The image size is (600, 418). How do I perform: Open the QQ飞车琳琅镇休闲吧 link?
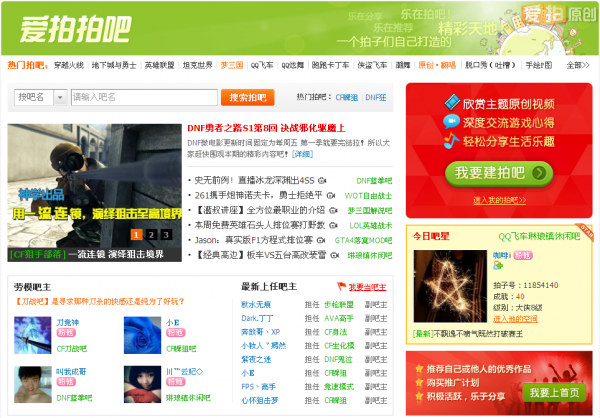click(x=539, y=237)
